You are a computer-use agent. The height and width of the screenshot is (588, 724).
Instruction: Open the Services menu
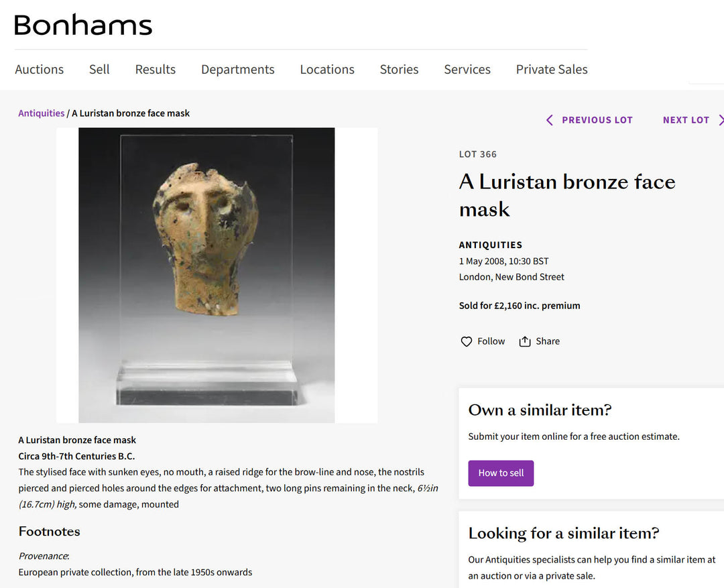click(x=467, y=69)
